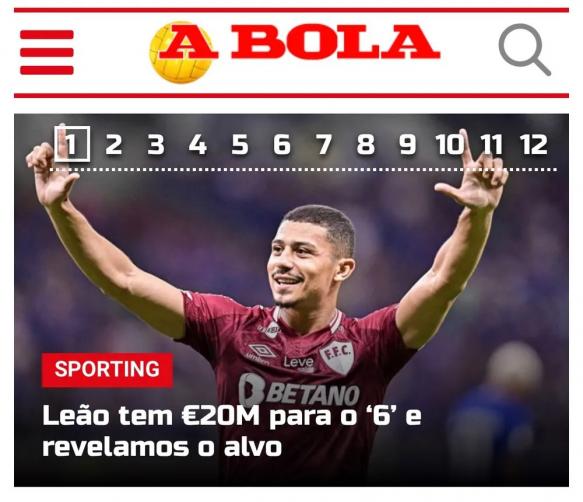Viewport: 583px width, 502px height.
Task: Select carousel slide number 1
Action: (x=72, y=144)
